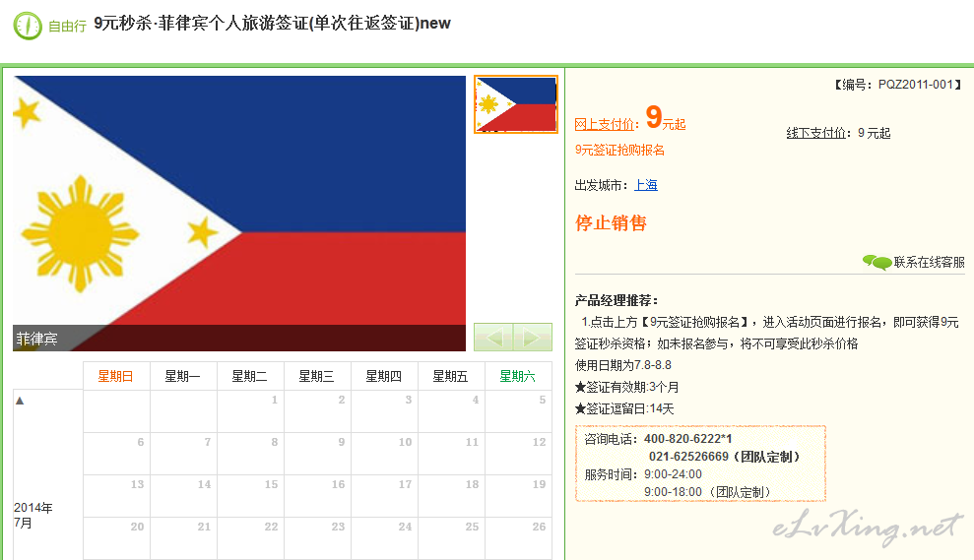This screenshot has height=560, width=974.
Task: Show the next image with right arrow
Action: 533,338
